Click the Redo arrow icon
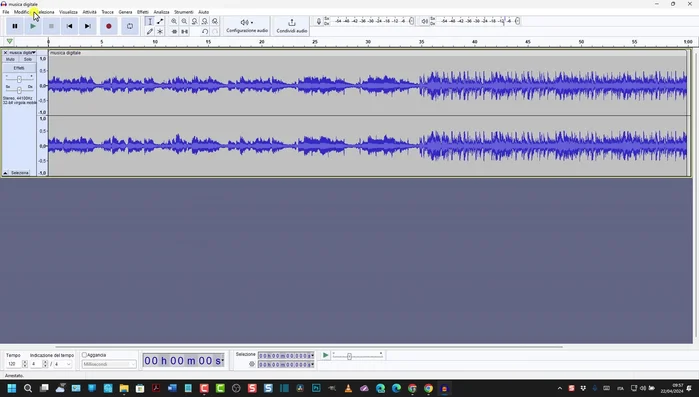Image resolution: width=699 pixels, height=397 pixels. click(x=215, y=32)
